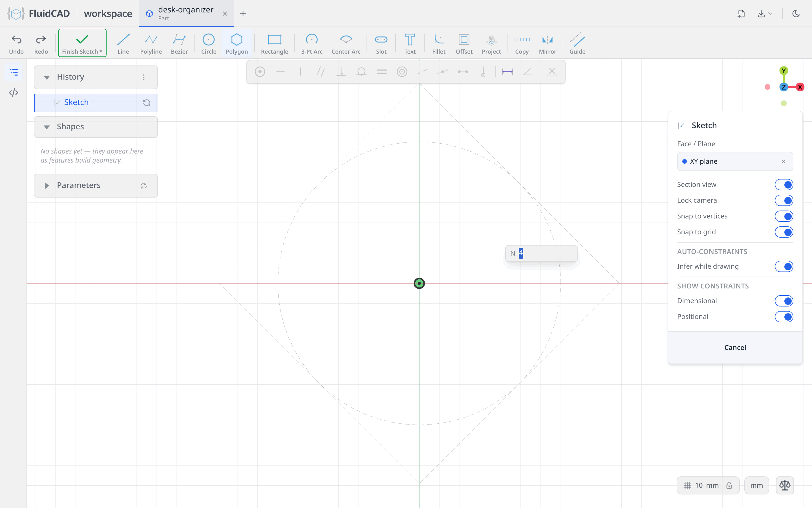The image size is (812, 508).
Task: Apply the dimension constraint tool
Action: [507, 72]
